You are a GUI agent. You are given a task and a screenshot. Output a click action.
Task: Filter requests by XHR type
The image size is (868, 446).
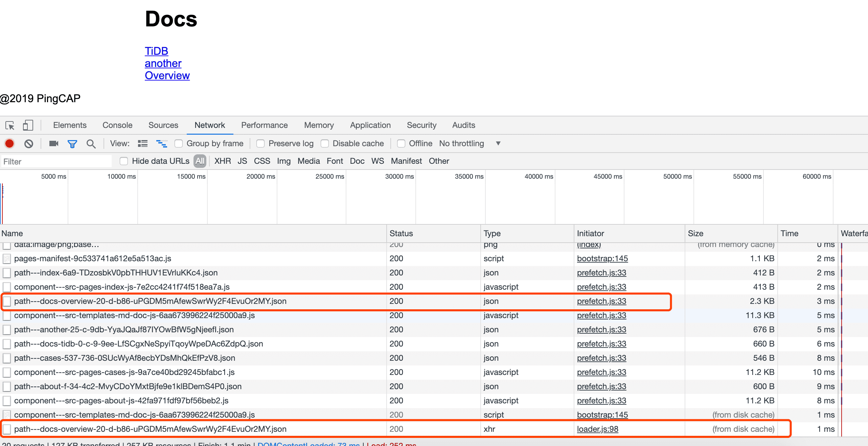point(222,161)
